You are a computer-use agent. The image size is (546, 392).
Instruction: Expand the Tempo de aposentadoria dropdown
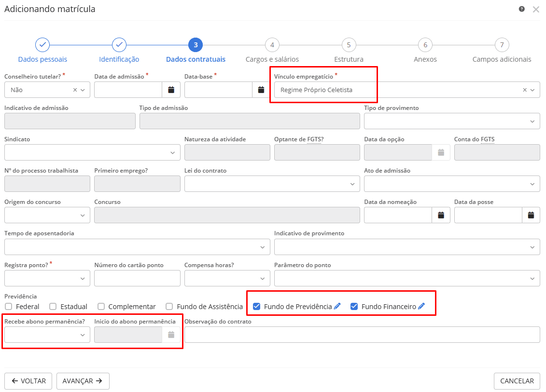[137, 247]
